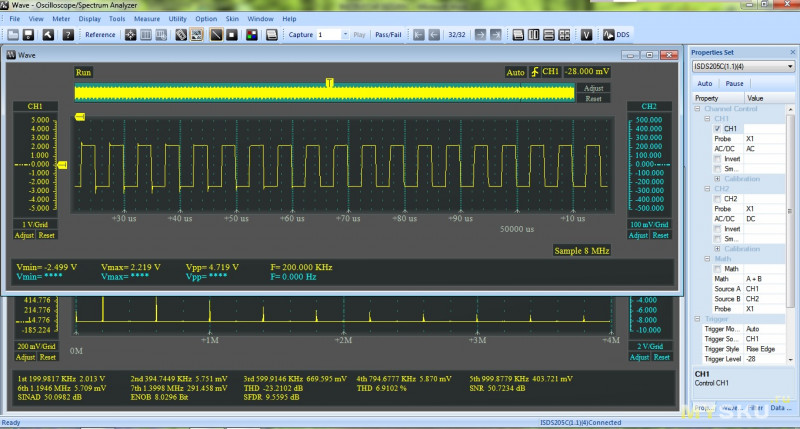
Task: Click the stacked pages icon before Capture
Action: pyautogui.click(x=272, y=35)
